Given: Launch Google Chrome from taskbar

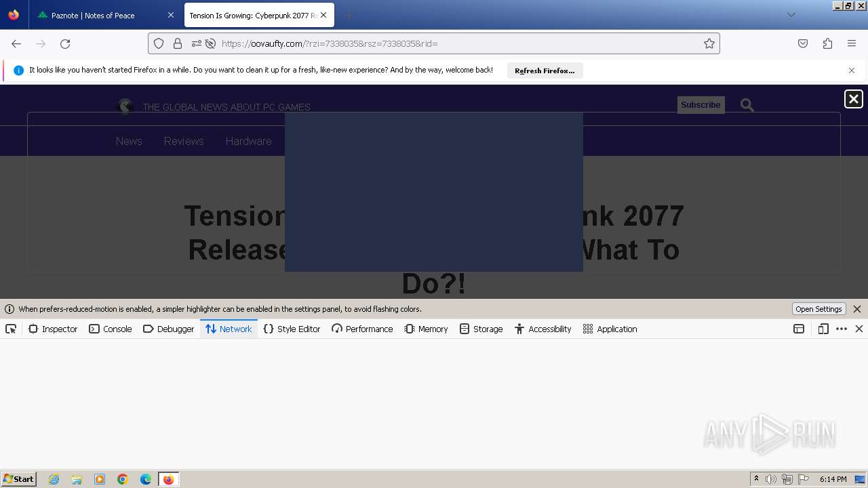Looking at the screenshot, I should pyautogui.click(x=123, y=479).
